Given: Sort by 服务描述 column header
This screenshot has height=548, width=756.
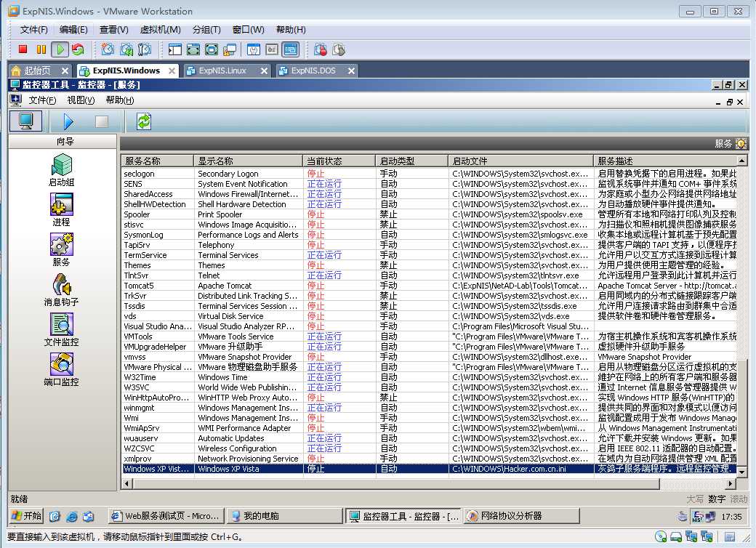Looking at the screenshot, I should pos(665,161).
